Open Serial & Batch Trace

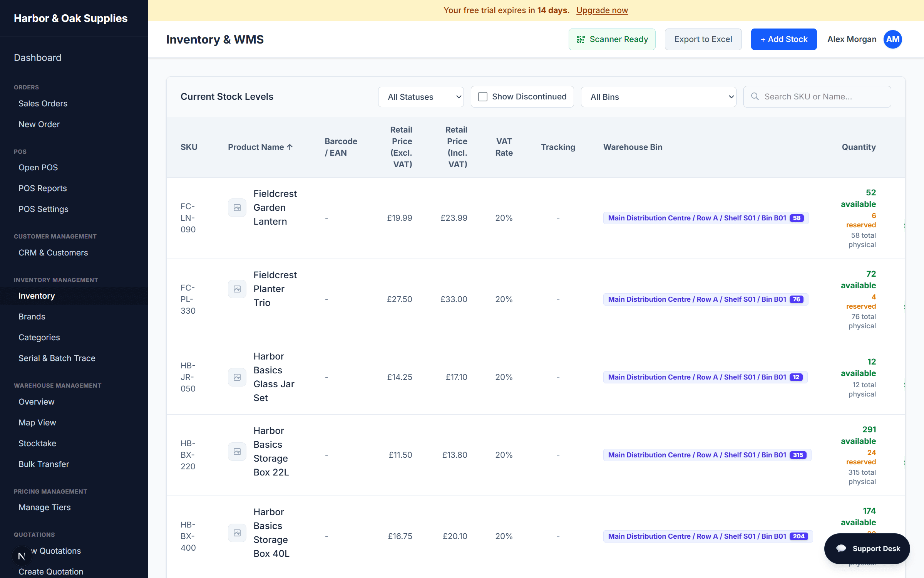coord(57,358)
